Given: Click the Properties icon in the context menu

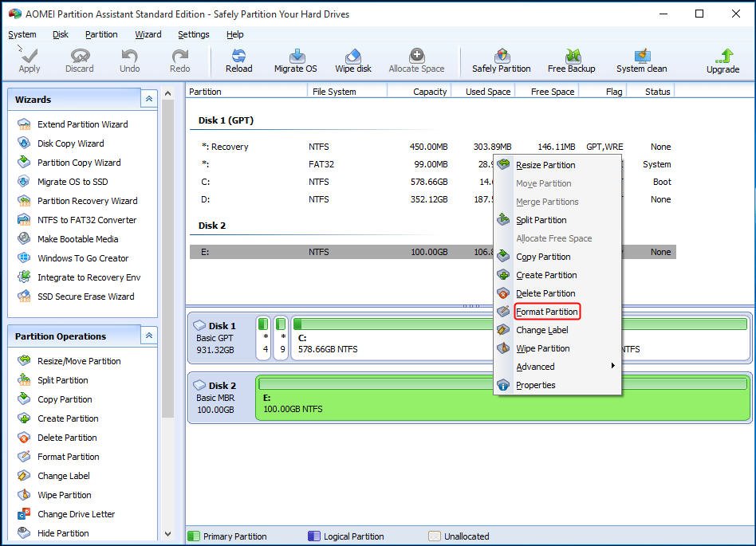Looking at the screenshot, I should pyautogui.click(x=503, y=385).
